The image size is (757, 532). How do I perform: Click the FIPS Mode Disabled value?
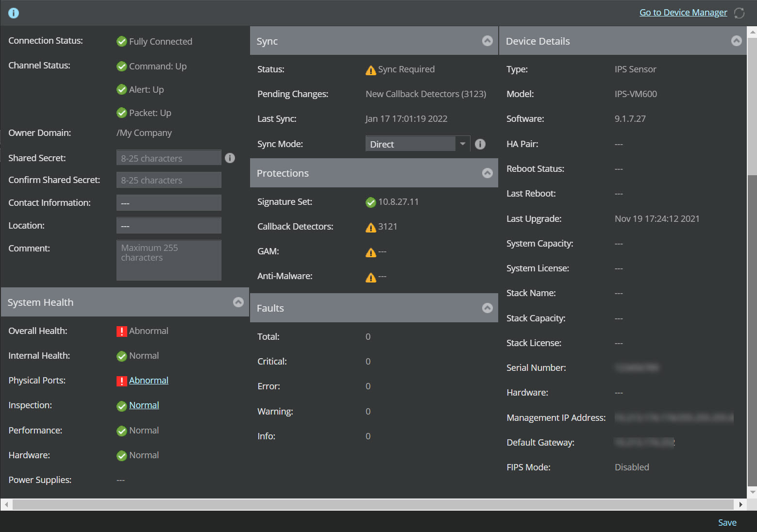pos(632,467)
